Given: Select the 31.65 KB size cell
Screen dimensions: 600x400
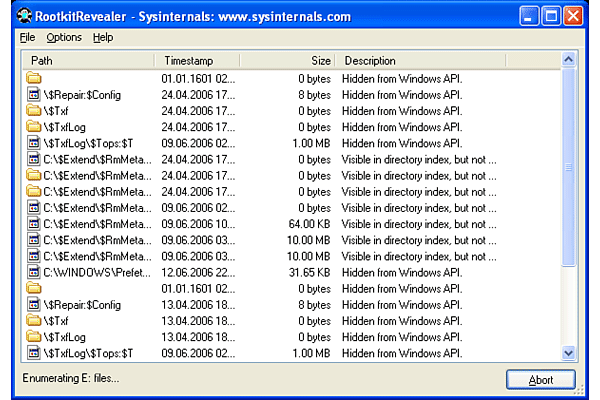Looking at the screenshot, I should click(310, 273).
